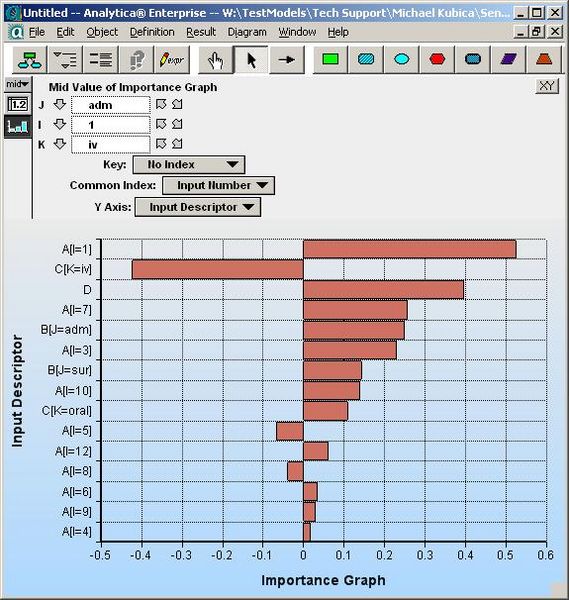Viewport: 569px width, 600px height.
Task: Click the A[I=1] bar in the chart
Action: 409,249
